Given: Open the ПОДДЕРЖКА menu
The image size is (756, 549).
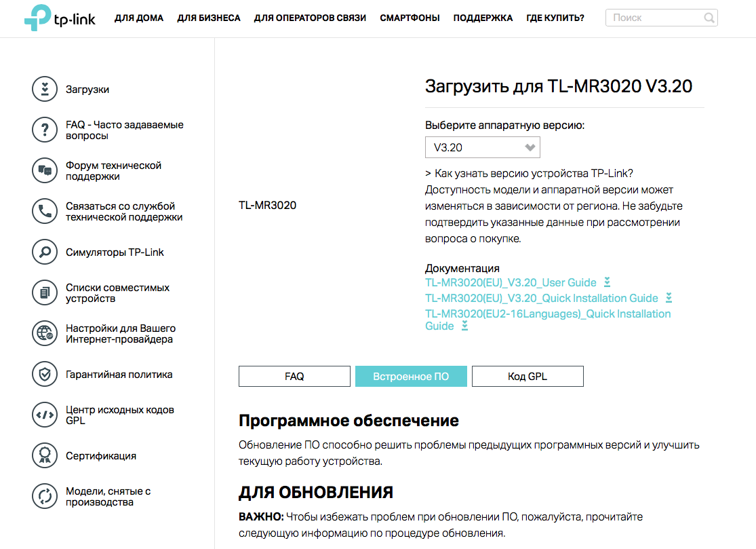Looking at the screenshot, I should (x=483, y=18).
